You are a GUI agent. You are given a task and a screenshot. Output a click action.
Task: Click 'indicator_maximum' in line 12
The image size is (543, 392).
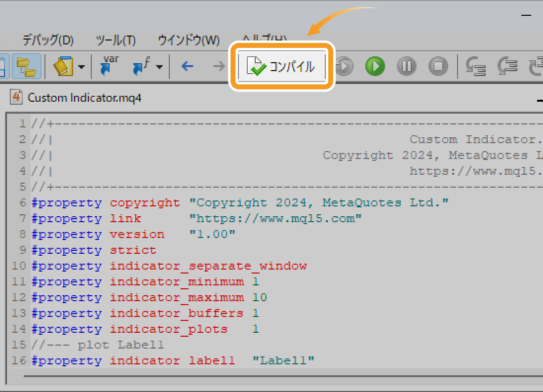click(x=177, y=298)
